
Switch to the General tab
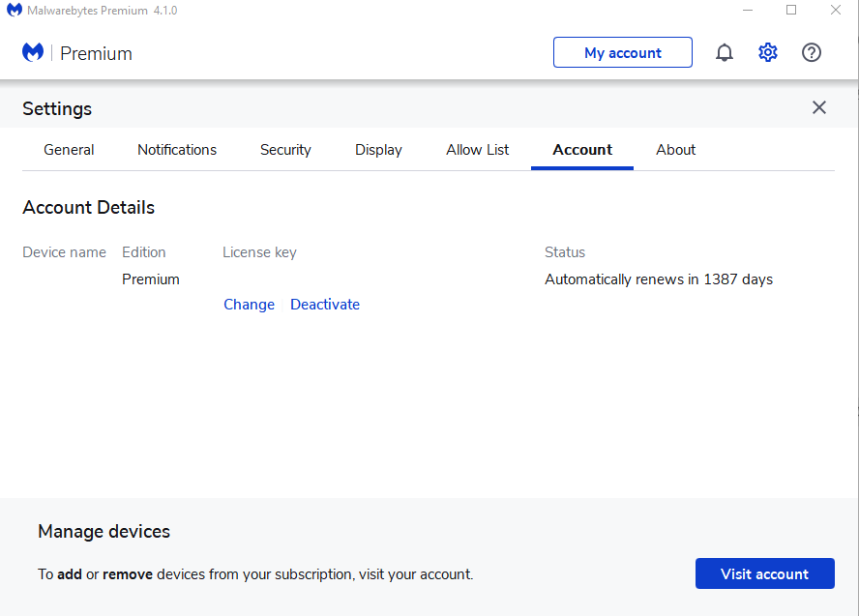(69, 150)
